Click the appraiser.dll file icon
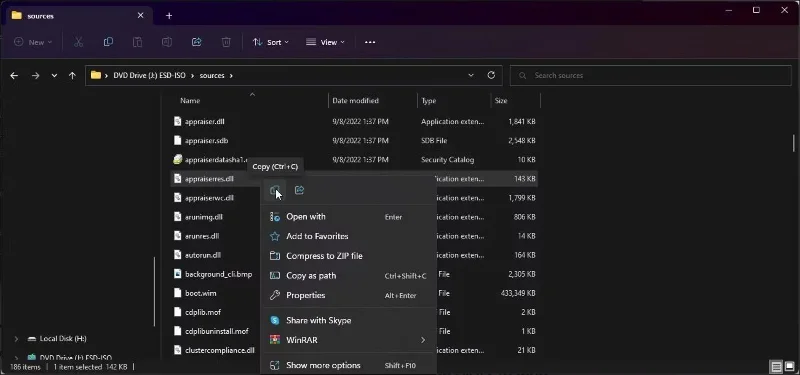The height and width of the screenshot is (375, 800). pos(177,121)
